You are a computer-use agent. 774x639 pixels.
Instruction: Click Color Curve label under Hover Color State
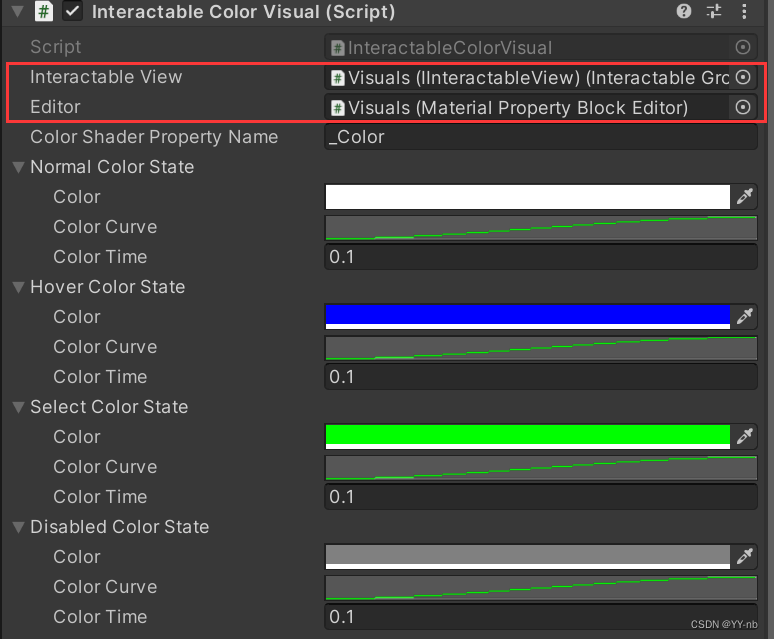(105, 347)
